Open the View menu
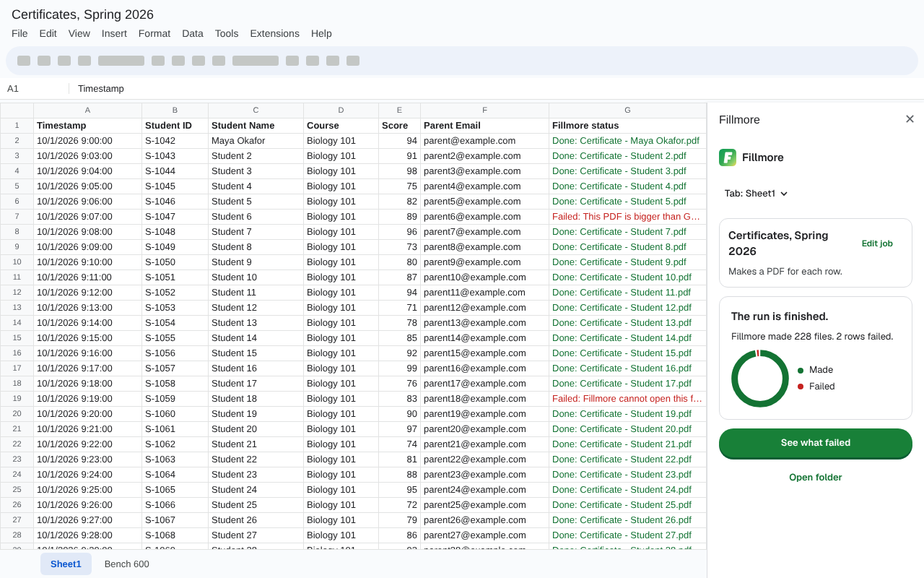Viewport: 924px width, 578px height. click(79, 33)
